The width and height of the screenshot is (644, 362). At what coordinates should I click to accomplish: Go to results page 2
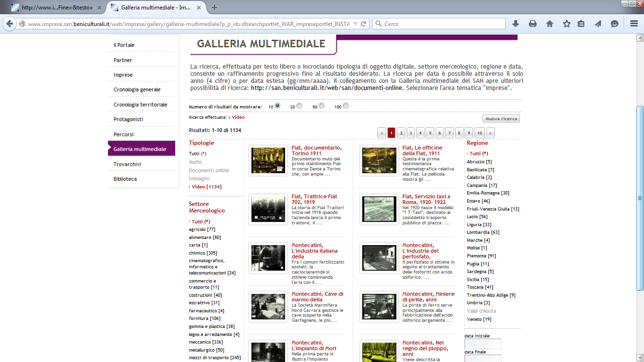[x=401, y=133]
